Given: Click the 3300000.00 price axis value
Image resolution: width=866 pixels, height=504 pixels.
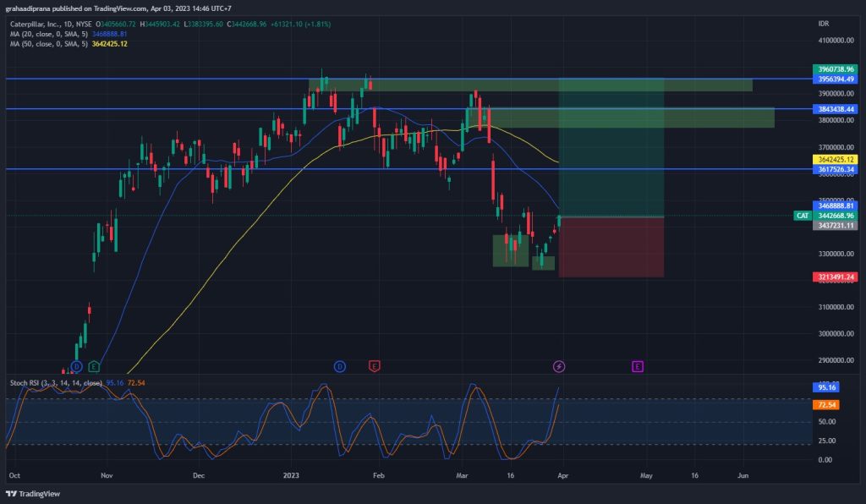Looking at the screenshot, I should point(836,254).
